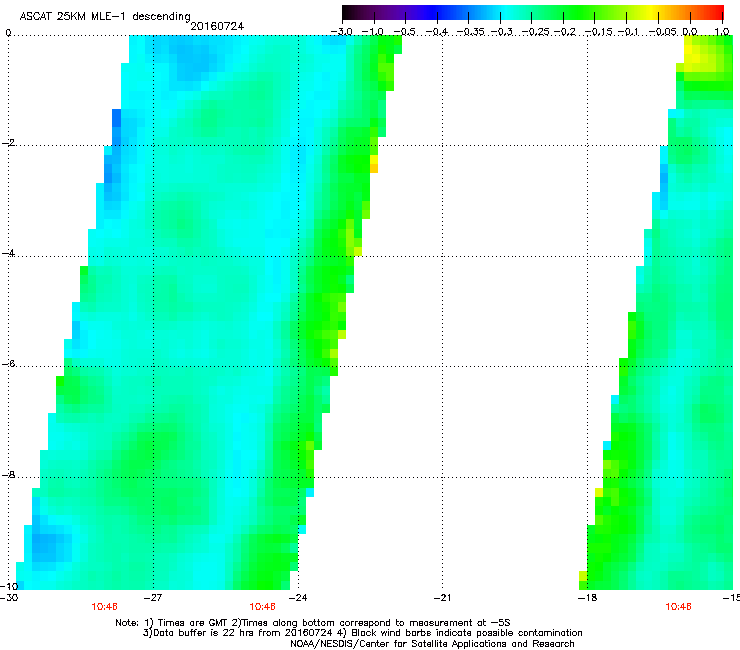Click the -0.05 colorbar label
740x650 pixels.
pos(662,32)
